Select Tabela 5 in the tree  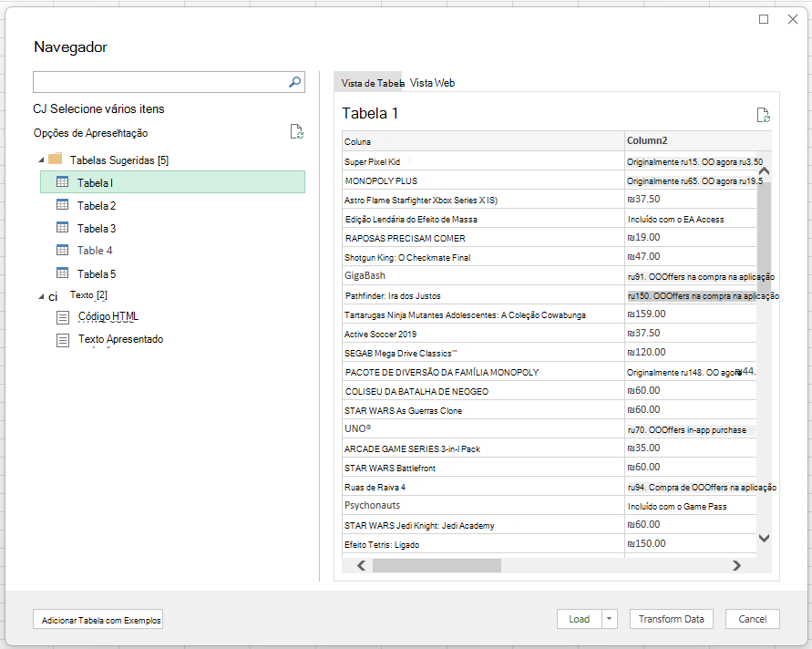(x=97, y=274)
